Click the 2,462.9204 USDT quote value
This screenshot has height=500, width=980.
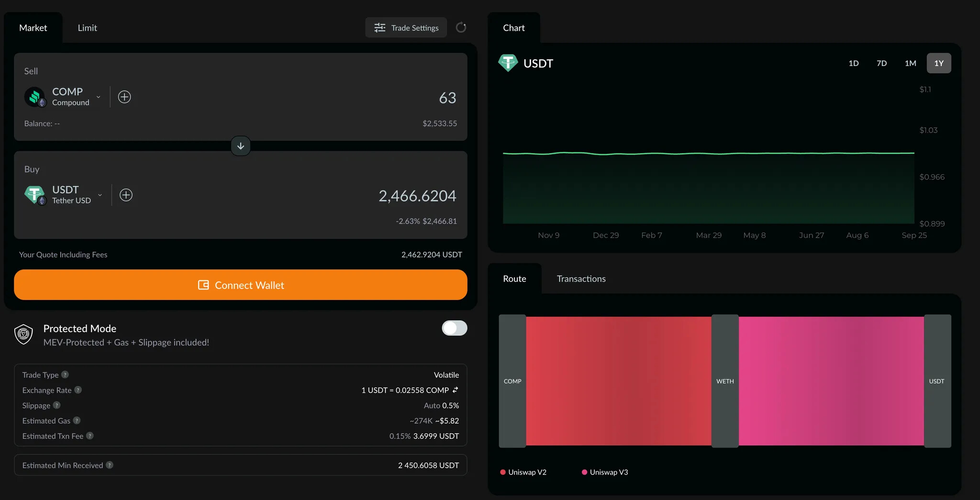click(x=432, y=255)
